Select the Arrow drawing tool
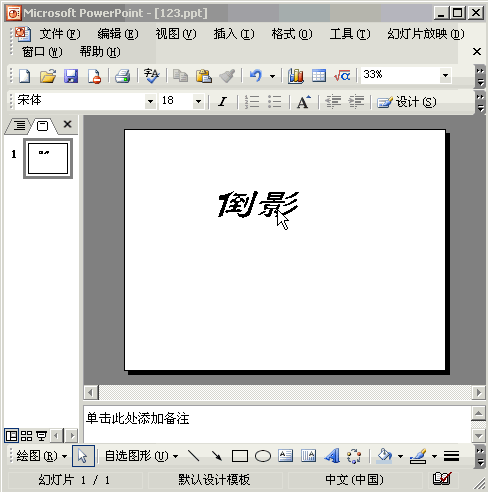The width and height of the screenshot is (488, 492). click(217, 456)
